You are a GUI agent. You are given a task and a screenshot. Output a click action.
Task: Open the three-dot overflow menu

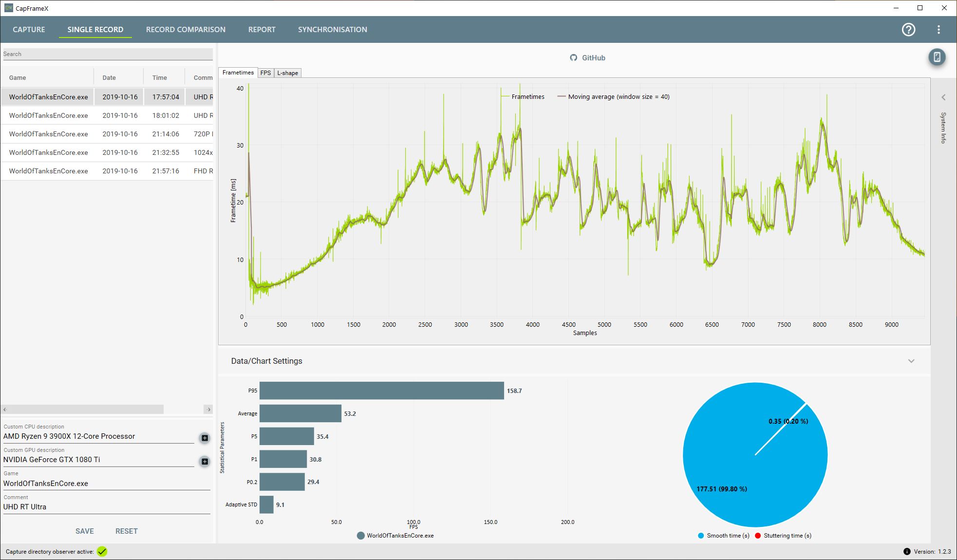click(x=938, y=30)
